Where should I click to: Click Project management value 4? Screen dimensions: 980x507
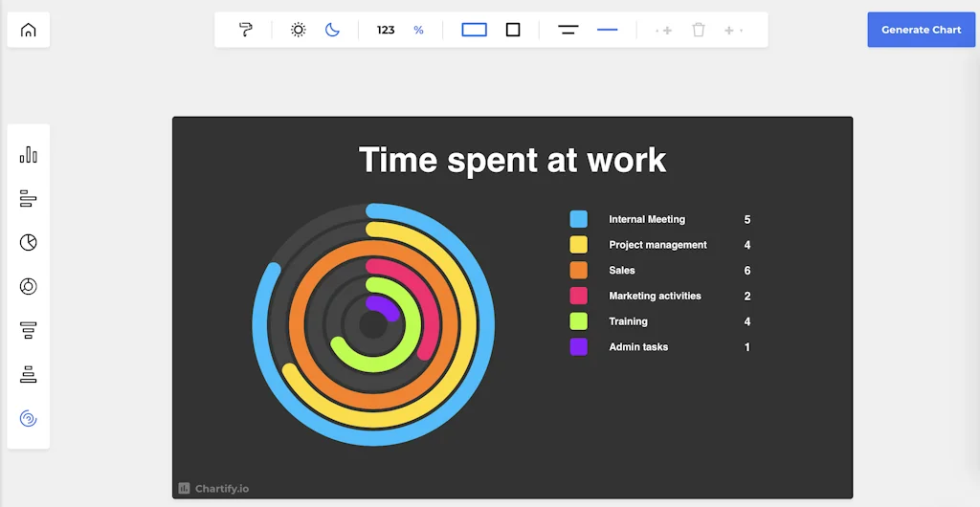(x=746, y=246)
